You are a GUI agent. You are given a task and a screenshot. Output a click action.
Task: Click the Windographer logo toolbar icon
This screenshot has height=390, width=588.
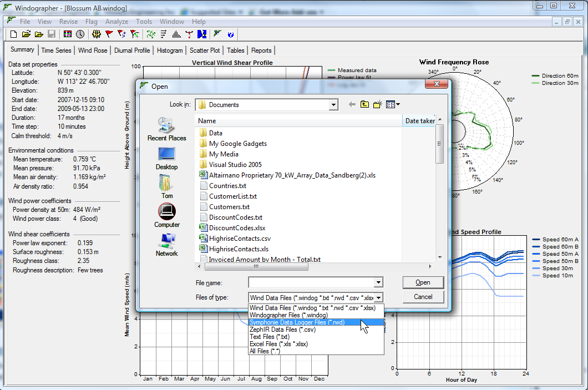(217, 34)
